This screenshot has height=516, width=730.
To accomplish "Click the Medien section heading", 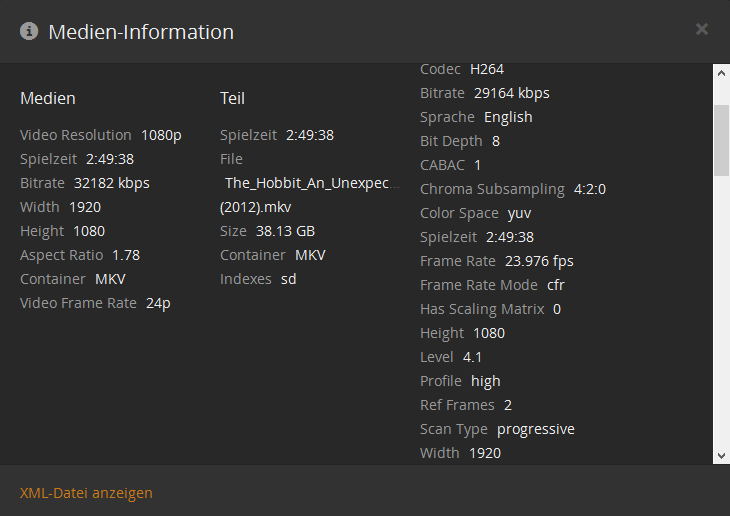I will tap(48, 98).
